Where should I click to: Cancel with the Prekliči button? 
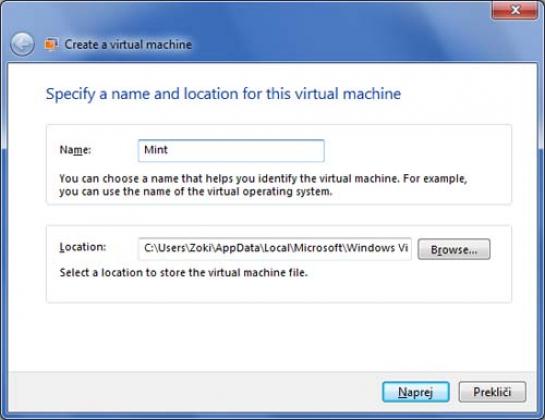click(492, 392)
